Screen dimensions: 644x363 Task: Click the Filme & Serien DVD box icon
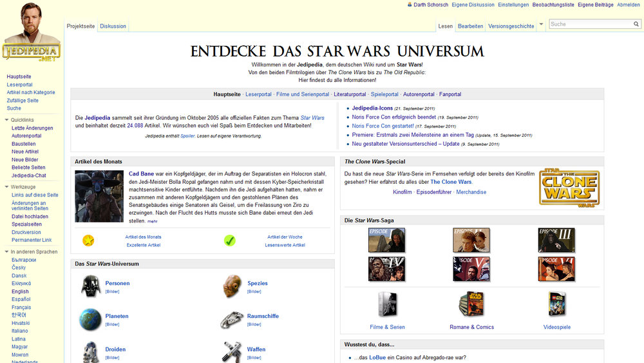click(387, 304)
